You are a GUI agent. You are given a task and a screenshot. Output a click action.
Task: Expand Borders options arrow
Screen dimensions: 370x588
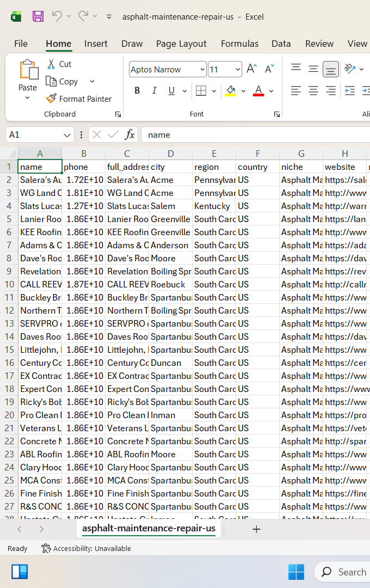(214, 91)
